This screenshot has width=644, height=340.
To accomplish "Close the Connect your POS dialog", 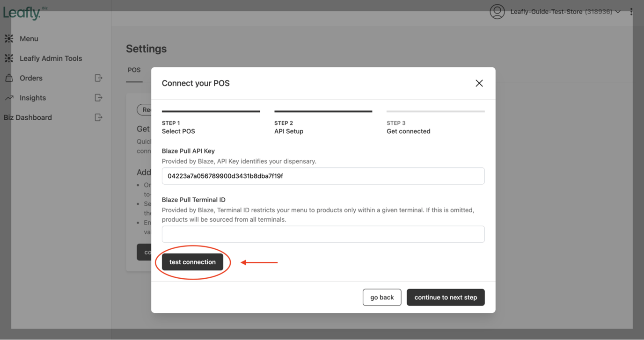I will [479, 83].
